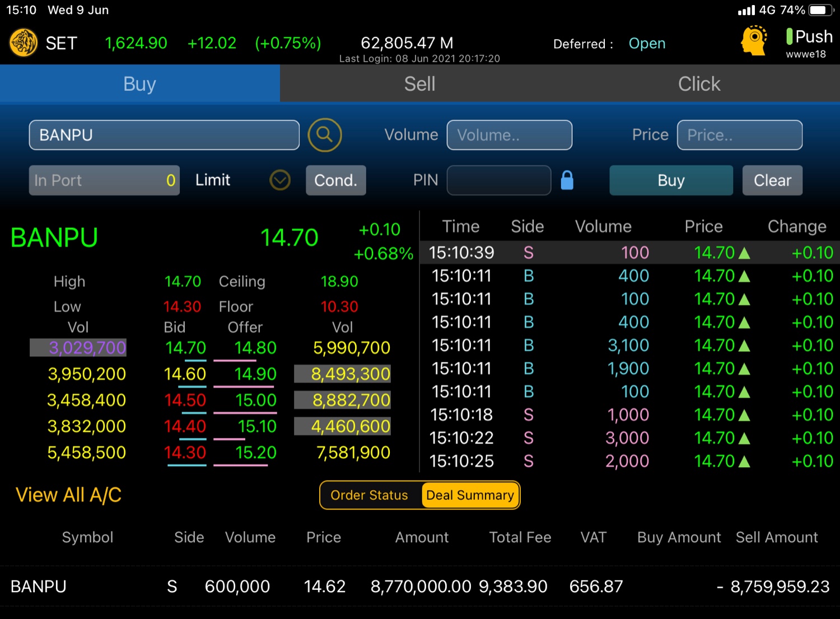This screenshot has height=619, width=840.
Task: Tap the In Port quantity field
Action: [x=104, y=180]
